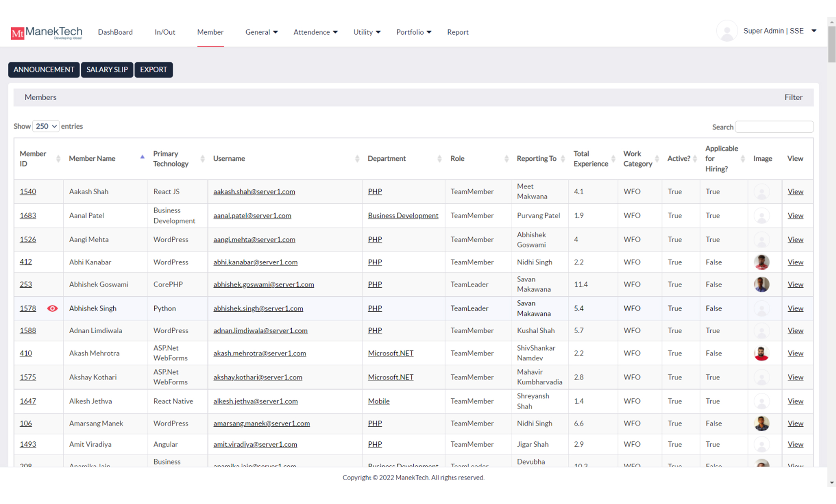
Task: Click the SALARY SLIP button
Action: pyautogui.click(x=107, y=70)
